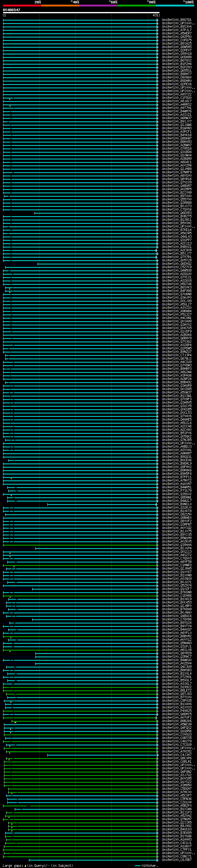The image size is (197, 868).
Task: Click the Large gaps legend text
Action: [38, 866]
